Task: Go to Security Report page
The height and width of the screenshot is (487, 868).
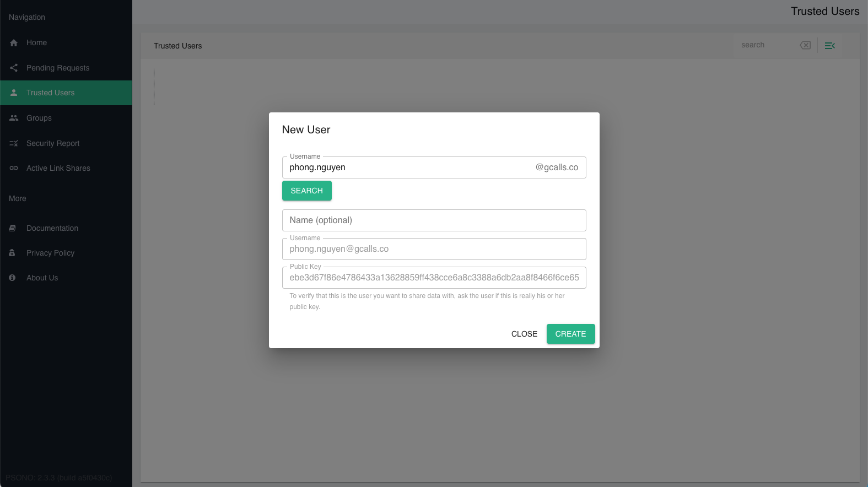Action: [53, 143]
